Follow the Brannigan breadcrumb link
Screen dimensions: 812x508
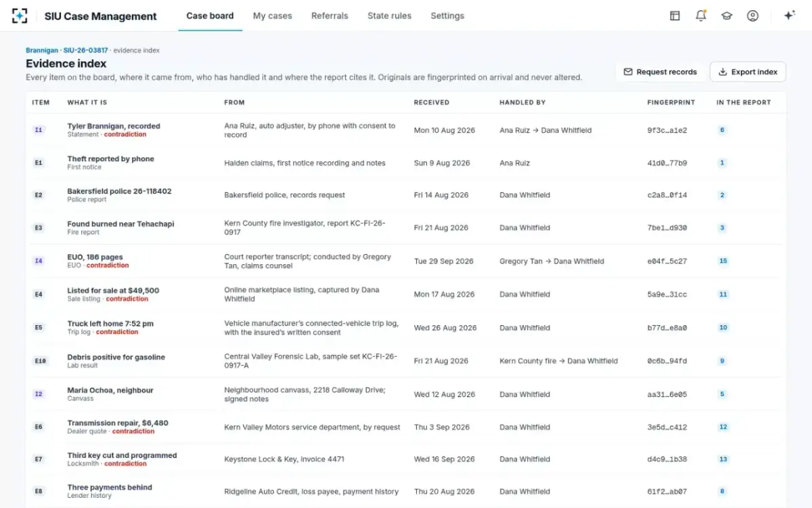point(42,50)
